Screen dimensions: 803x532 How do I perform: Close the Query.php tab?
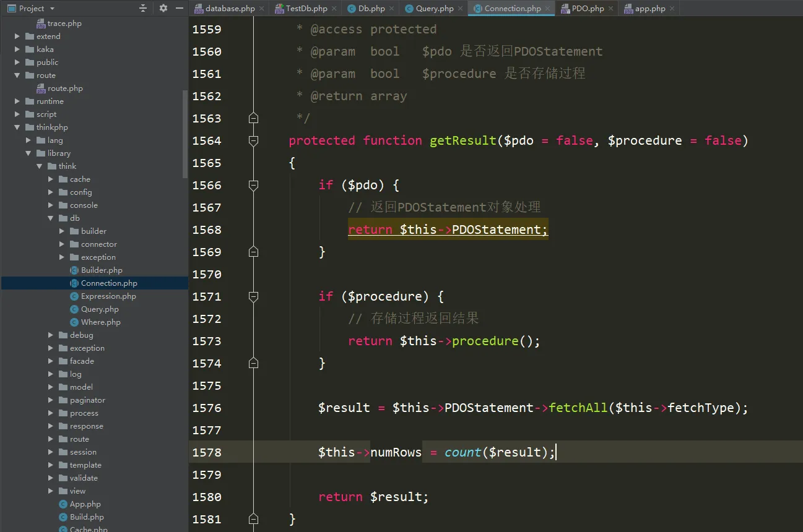[x=461, y=9]
